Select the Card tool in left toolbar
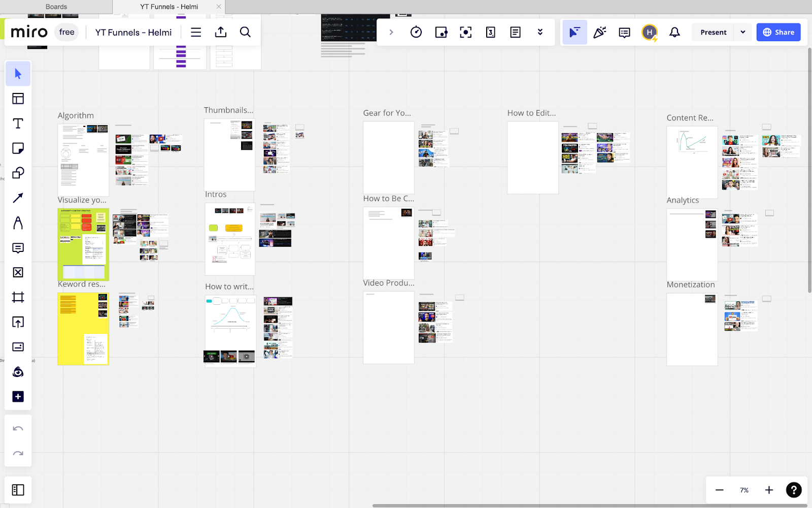This screenshot has height=508, width=812. (x=18, y=347)
